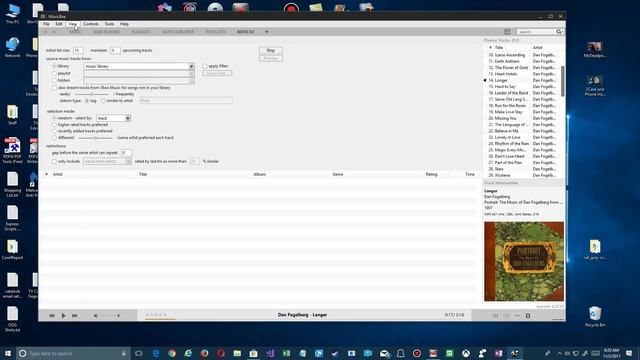
Task: Click the volume slider in player bar
Action: pos(109,316)
